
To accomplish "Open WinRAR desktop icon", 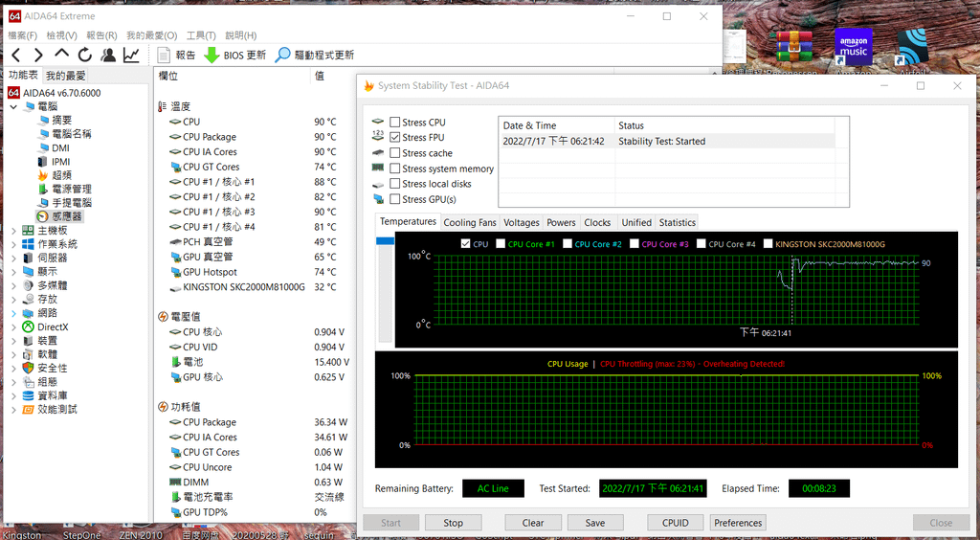I will [x=793, y=48].
